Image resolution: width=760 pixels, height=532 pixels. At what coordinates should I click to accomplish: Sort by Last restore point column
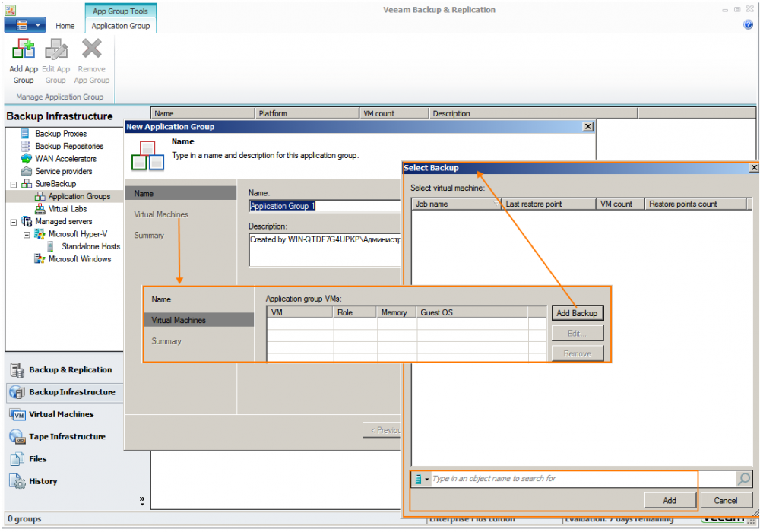(549, 204)
